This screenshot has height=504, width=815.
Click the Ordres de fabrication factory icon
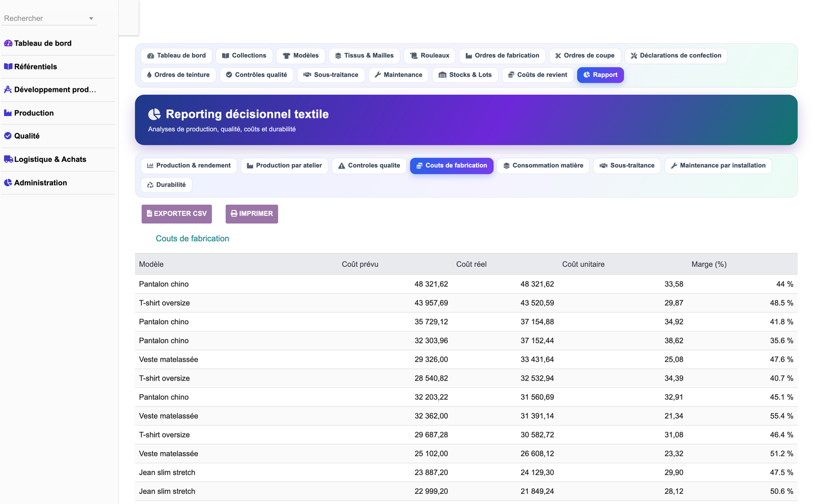(x=469, y=56)
